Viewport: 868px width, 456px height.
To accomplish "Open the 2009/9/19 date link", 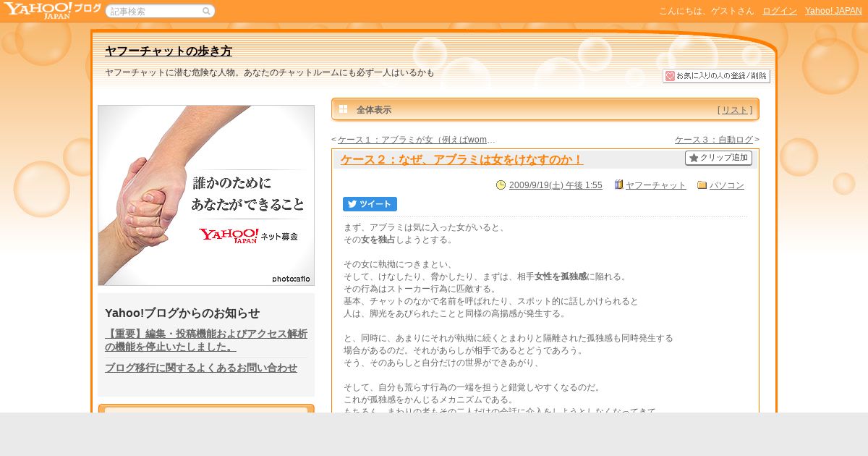I will pyautogui.click(x=556, y=185).
